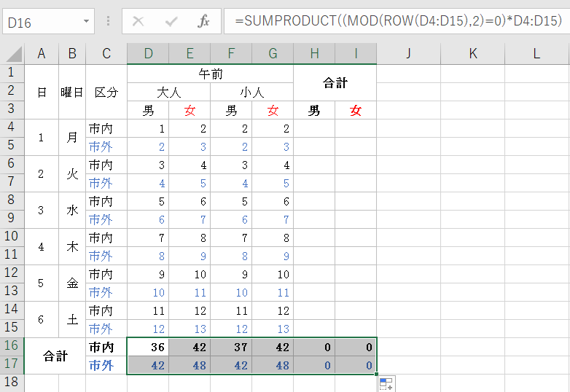Select cell I17 showing blue 0
This screenshot has height=392, width=570.
coord(356,365)
